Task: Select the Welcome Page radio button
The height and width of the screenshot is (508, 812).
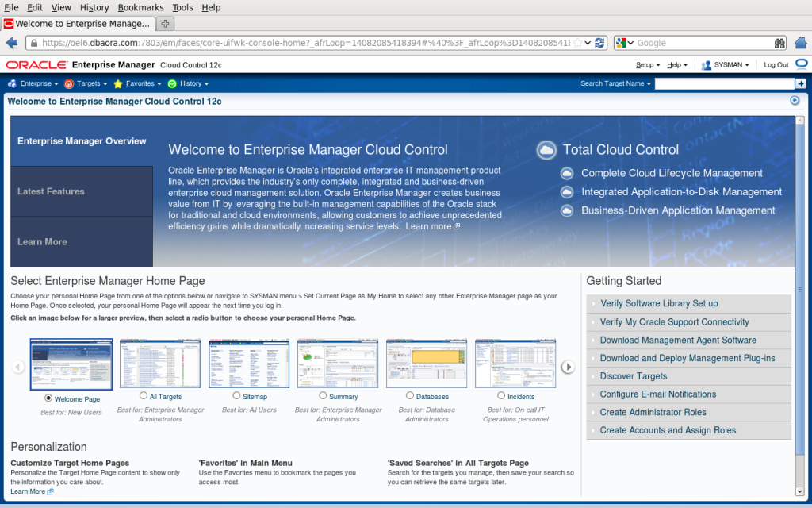Action: point(48,398)
